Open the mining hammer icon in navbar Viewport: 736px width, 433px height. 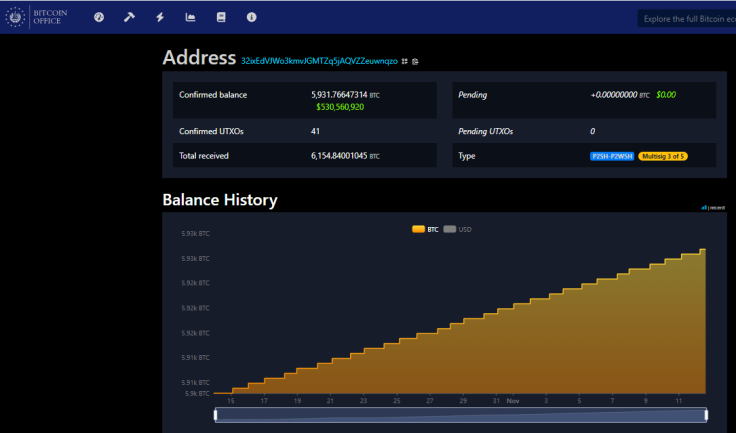point(129,17)
